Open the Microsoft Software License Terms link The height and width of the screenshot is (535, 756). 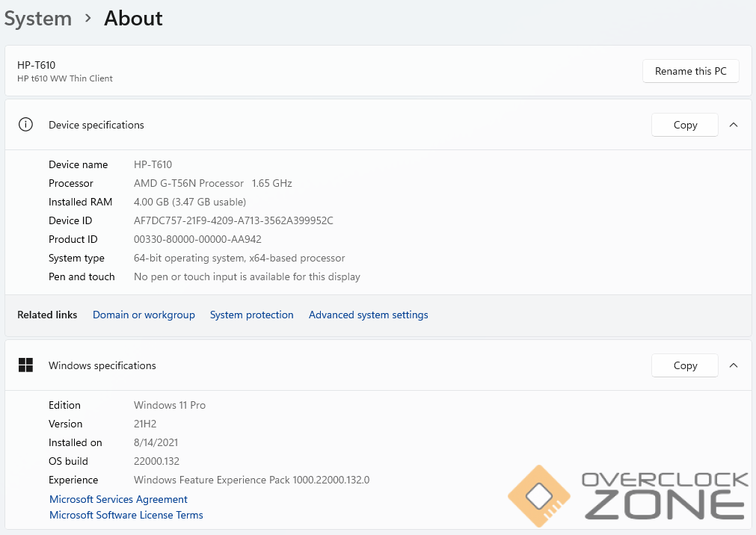pos(126,515)
